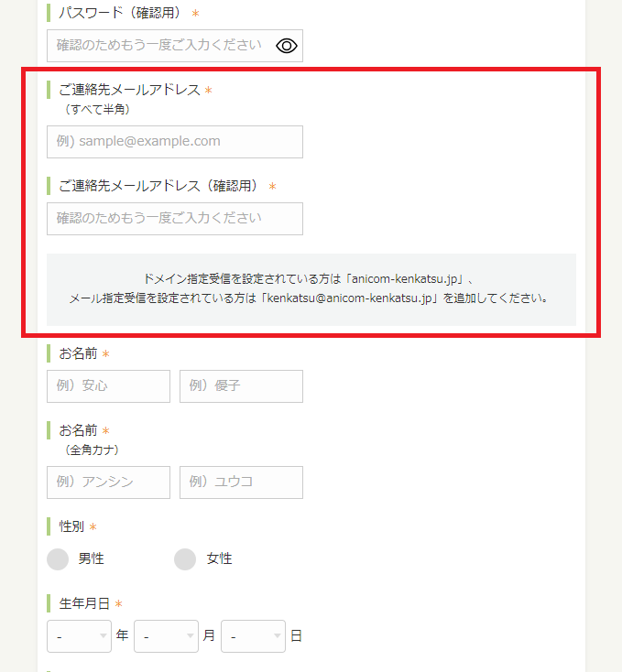622x672 pixels.
Task: Click the surname field with 例）安心
Action: coord(108,386)
